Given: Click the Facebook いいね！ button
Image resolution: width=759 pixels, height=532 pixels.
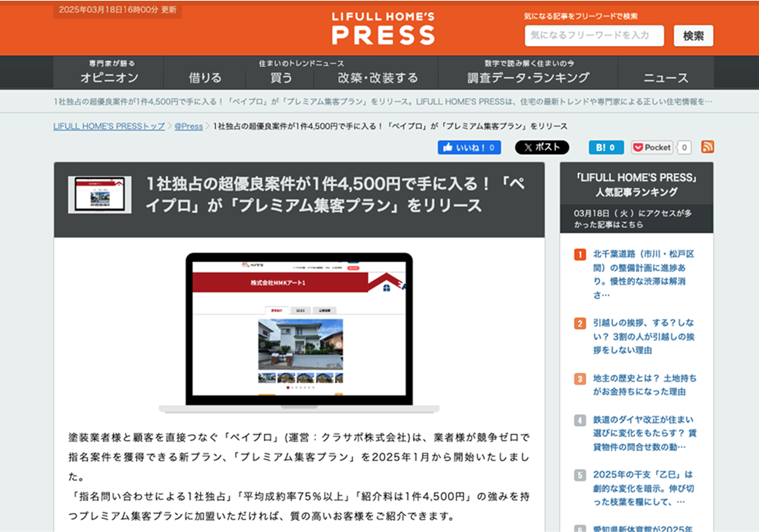Looking at the screenshot, I should click(x=469, y=147).
